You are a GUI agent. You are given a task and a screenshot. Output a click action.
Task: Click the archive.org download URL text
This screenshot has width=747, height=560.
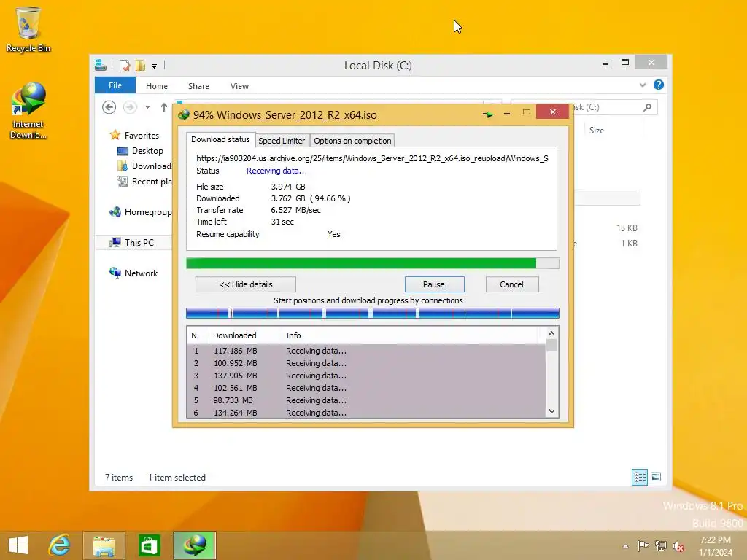pos(372,158)
